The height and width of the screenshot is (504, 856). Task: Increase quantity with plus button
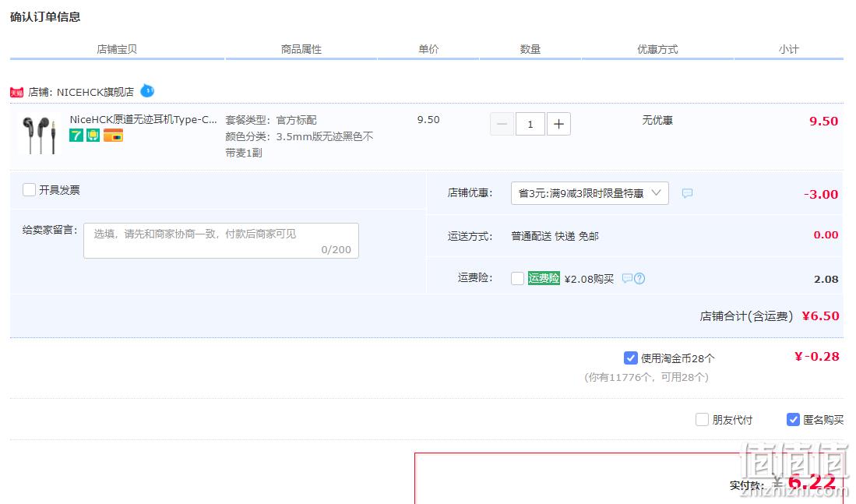click(x=558, y=124)
